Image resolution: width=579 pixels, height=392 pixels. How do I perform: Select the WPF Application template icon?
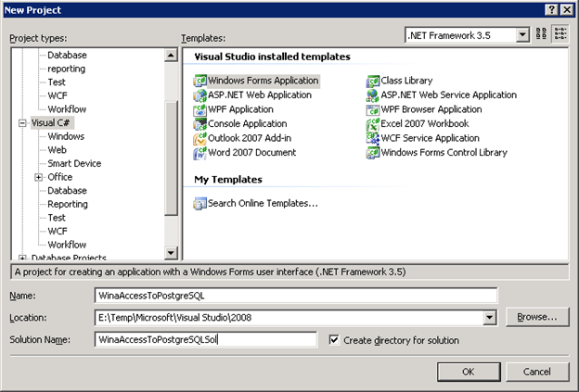point(199,109)
